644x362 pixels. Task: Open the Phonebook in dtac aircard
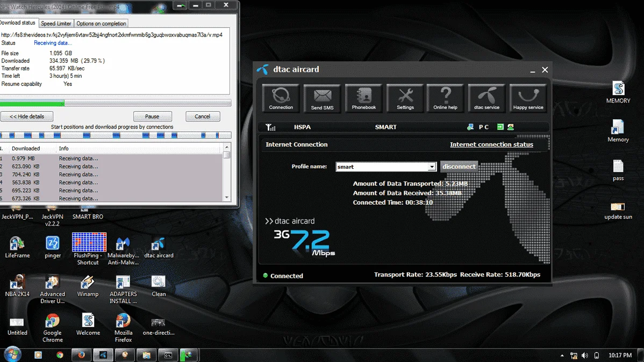click(363, 98)
